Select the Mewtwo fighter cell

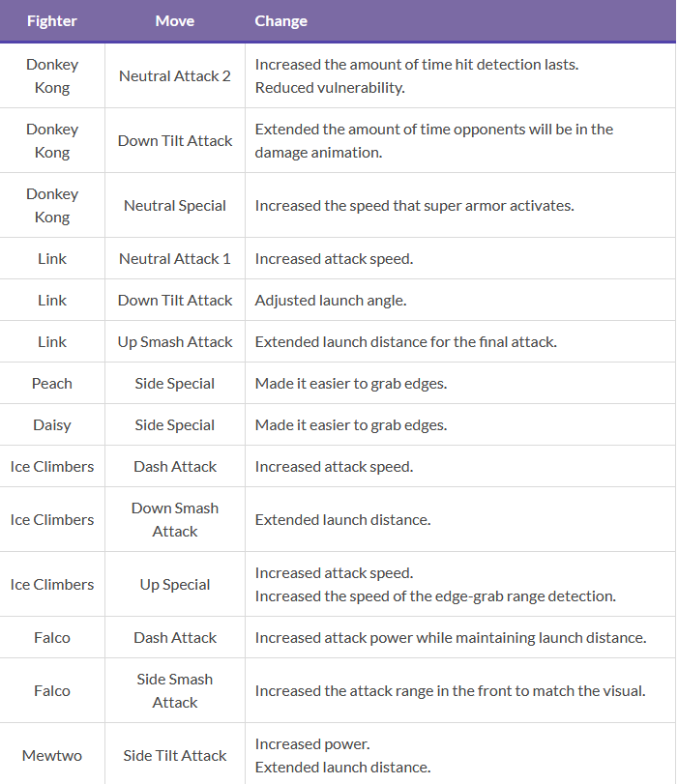[52, 755]
